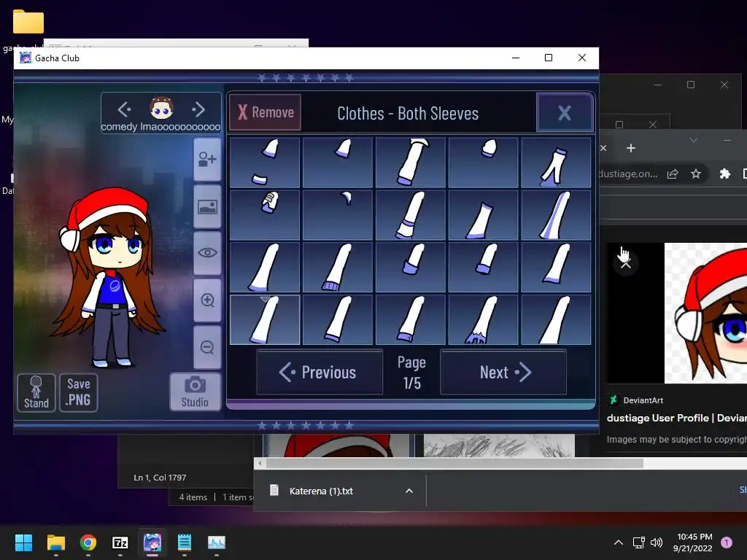Viewport: 747px width, 560px height.
Task: Open the add character icon
Action: click(x=207, y=160)
